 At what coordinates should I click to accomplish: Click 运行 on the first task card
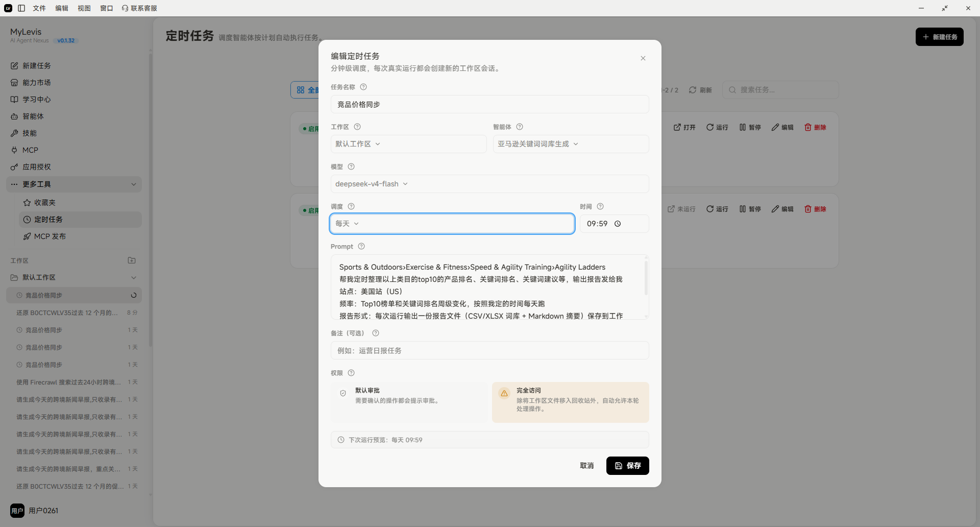click(x=717, y=127)
